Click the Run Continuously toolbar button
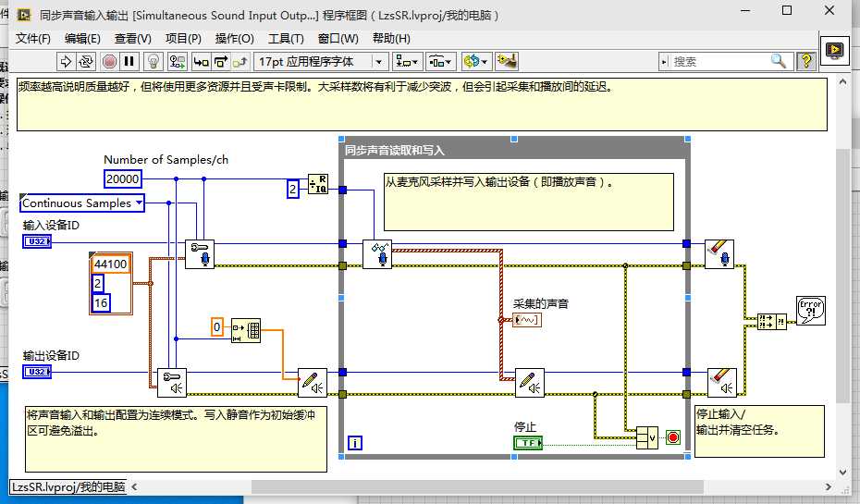The image size is (860, 504). [86, 61]
